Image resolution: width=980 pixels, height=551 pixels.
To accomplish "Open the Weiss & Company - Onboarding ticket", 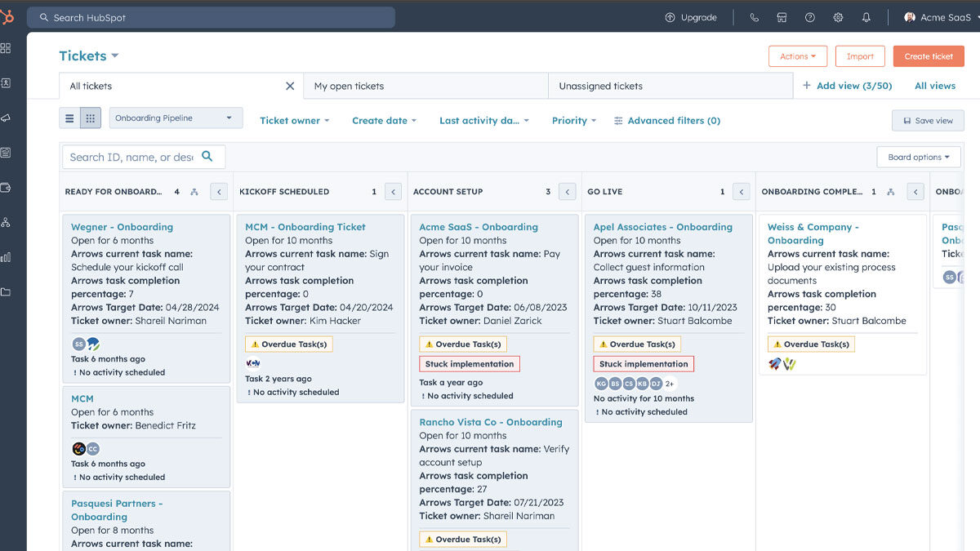I will pos(813,233).
